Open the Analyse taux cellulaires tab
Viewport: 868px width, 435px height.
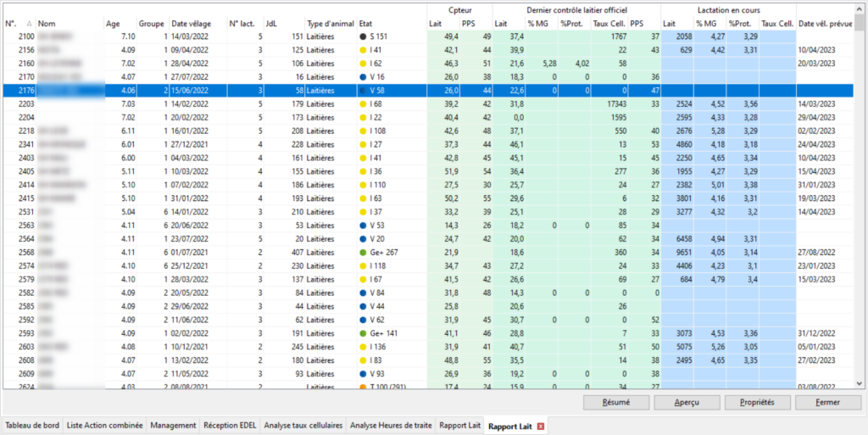click(303, 426)
